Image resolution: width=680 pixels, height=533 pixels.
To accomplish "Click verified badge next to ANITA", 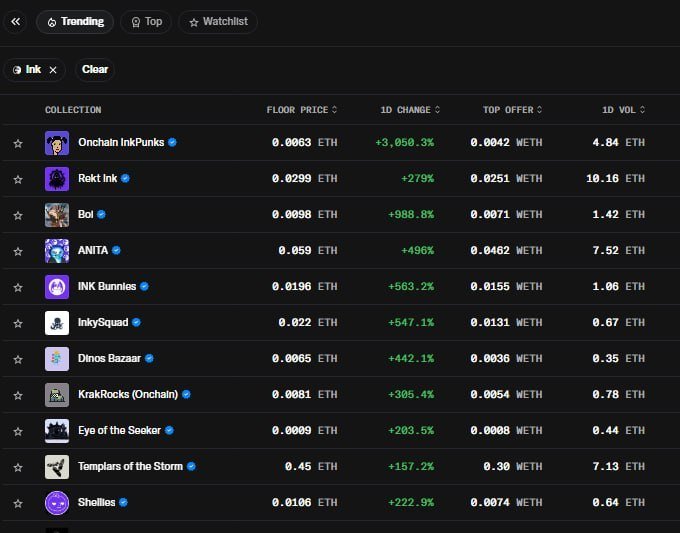I will [x=116, y=250].
